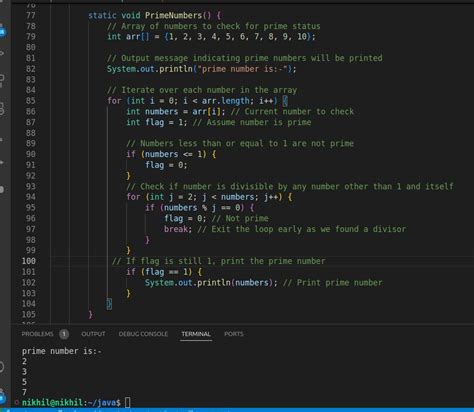This screenshot has height=412, width=474.
Task: Click comment 'Exit the loop early as we found a divisor'
Action: [x=302, y=229]
